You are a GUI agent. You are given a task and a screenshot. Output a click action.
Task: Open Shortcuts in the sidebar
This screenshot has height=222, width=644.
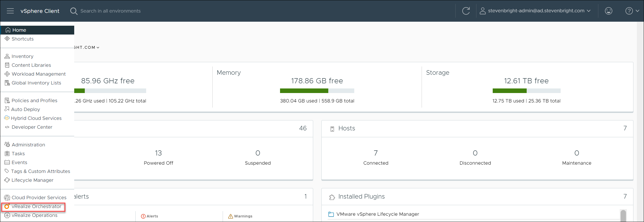point(23,39)
